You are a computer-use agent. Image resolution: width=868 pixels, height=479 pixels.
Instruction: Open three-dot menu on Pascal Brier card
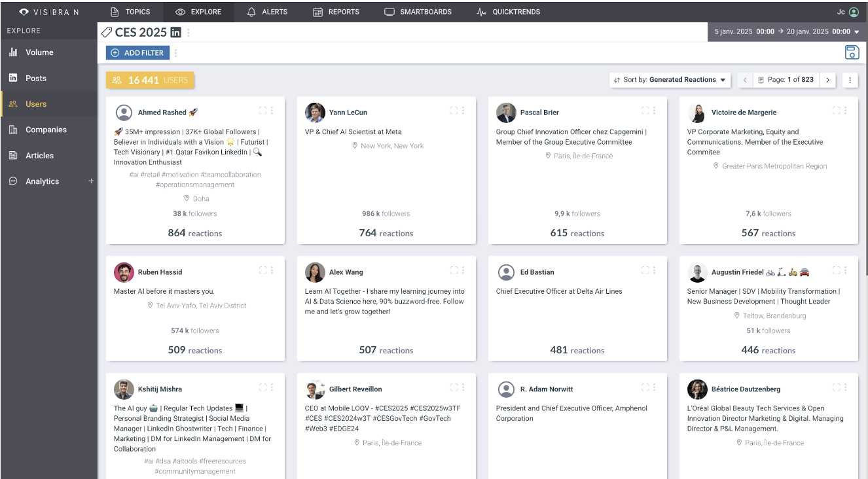tap(655, 111)
